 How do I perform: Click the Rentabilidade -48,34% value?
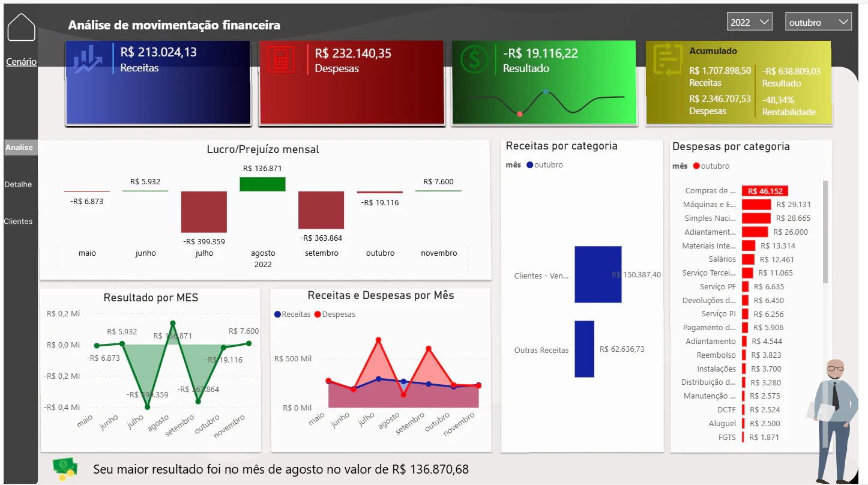pos(779,100)
